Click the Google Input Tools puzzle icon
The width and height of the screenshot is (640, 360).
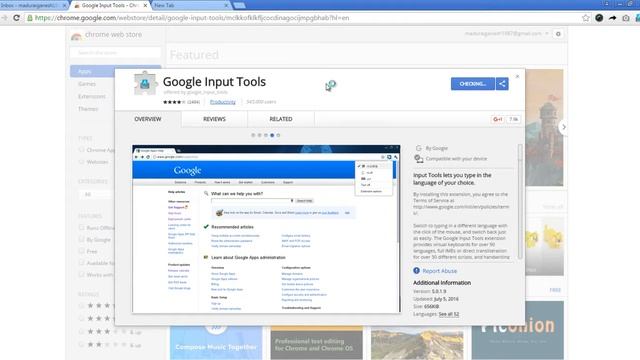tap(144, 83)
